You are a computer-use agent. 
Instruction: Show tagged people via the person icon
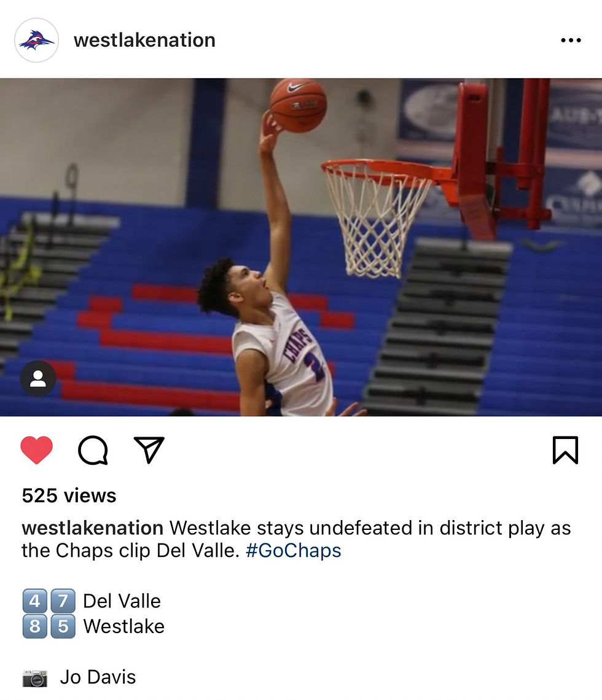click(38, 379)
